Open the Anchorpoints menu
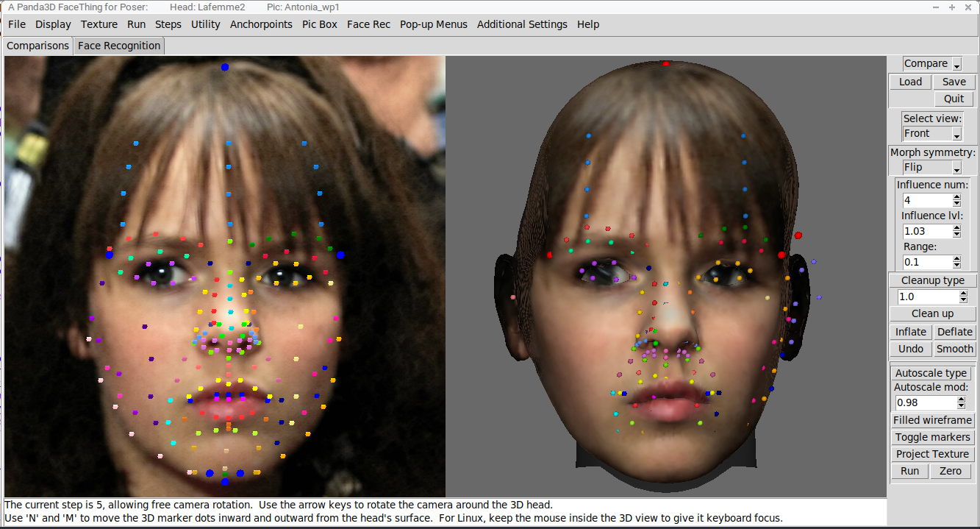 click(261, 24)
